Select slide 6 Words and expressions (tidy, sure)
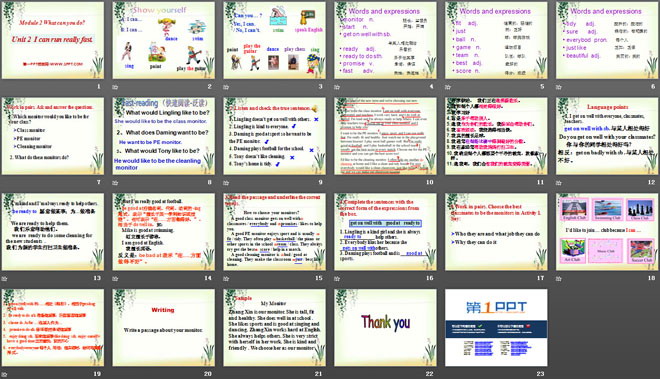 pyautogui.click(x=607, y=40)
